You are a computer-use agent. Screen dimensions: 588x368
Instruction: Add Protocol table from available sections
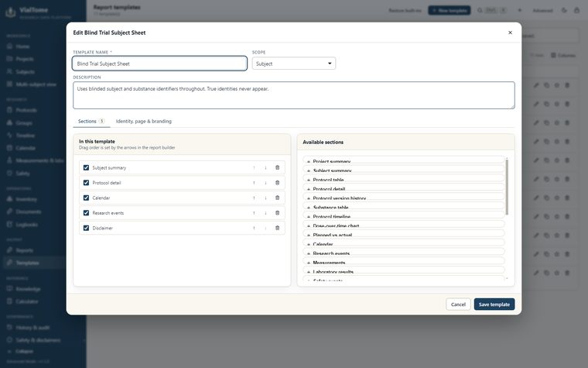tap(404, 178)
